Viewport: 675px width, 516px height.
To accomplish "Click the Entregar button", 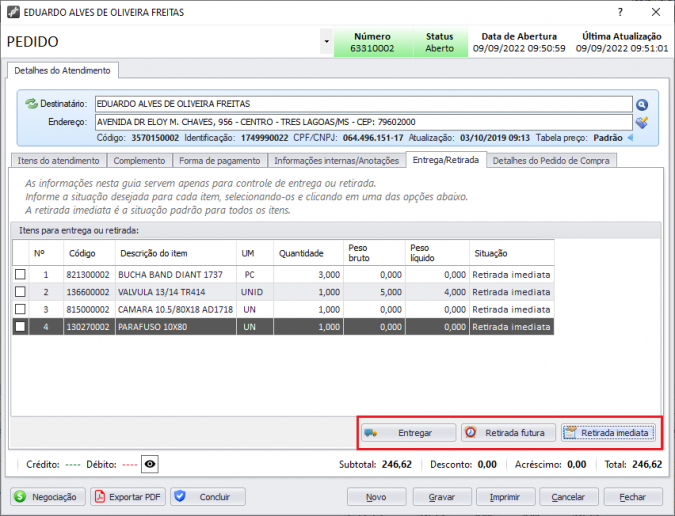I will 409,433.
